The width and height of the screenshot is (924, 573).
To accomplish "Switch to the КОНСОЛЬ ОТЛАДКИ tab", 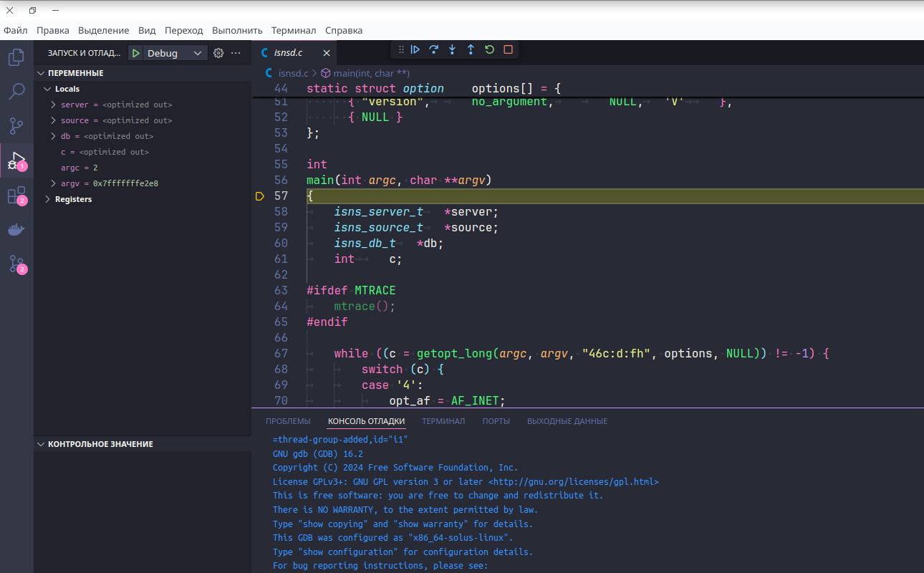I will 366,421.
